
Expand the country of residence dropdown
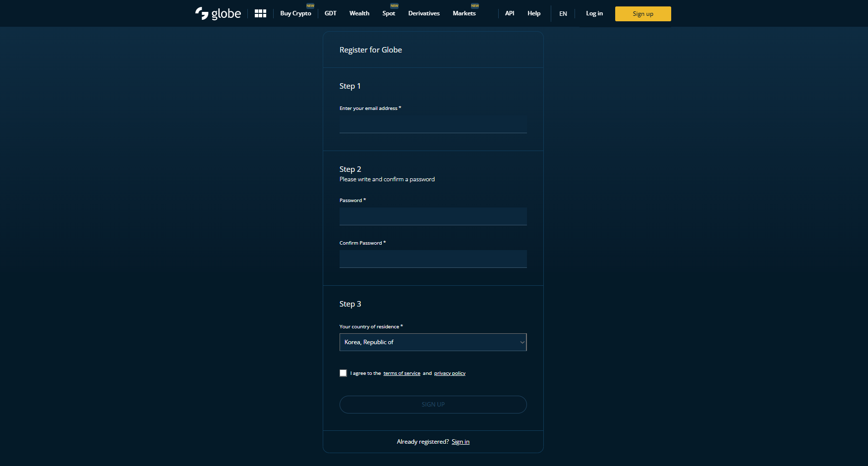433,342
